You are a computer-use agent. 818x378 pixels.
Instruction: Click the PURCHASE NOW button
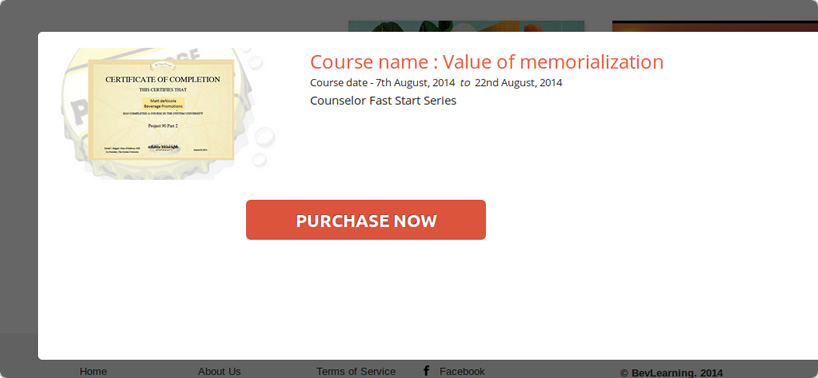coord(366,220)
